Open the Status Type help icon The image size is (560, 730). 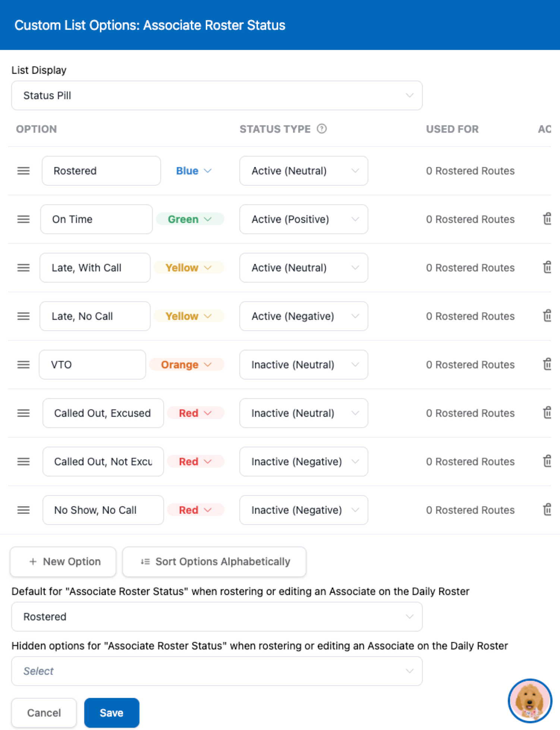(322, 129)
